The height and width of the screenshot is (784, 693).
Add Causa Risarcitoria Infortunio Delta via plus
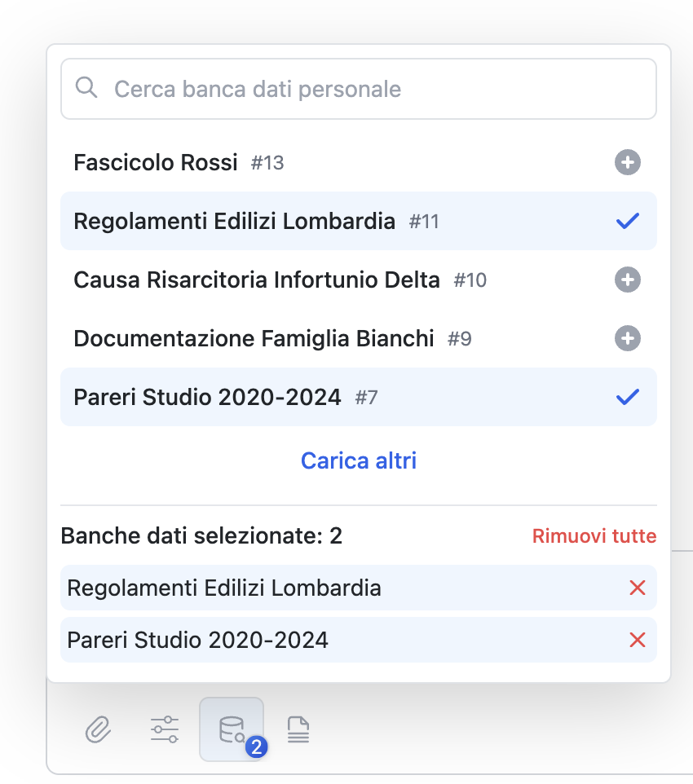627,280
